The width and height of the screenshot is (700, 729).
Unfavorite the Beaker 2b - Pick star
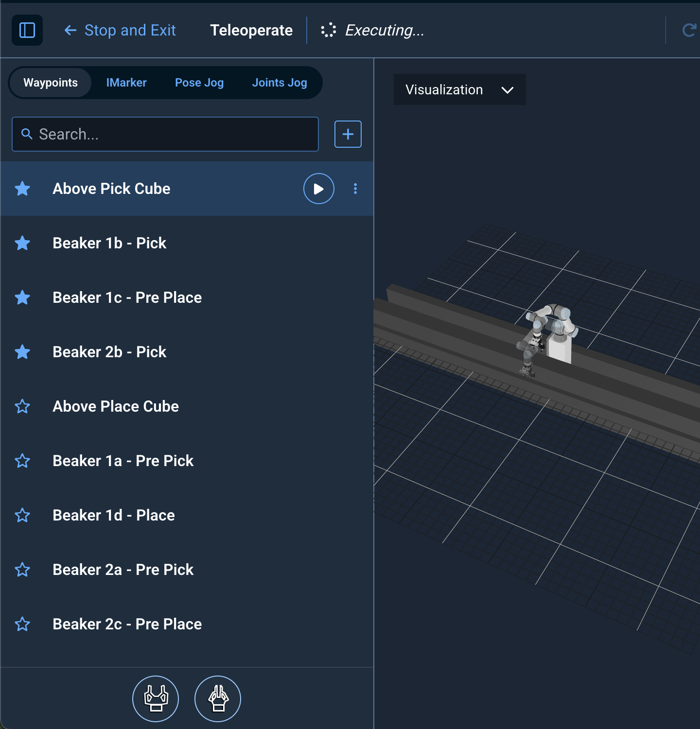pyautogui.click(x=22, y=352)
